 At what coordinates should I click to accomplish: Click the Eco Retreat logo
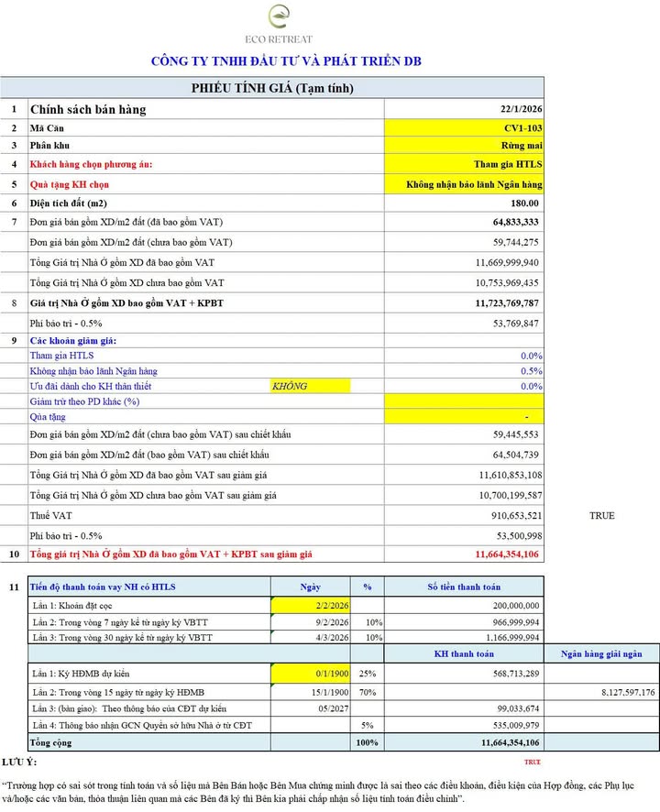pos(290,22)
